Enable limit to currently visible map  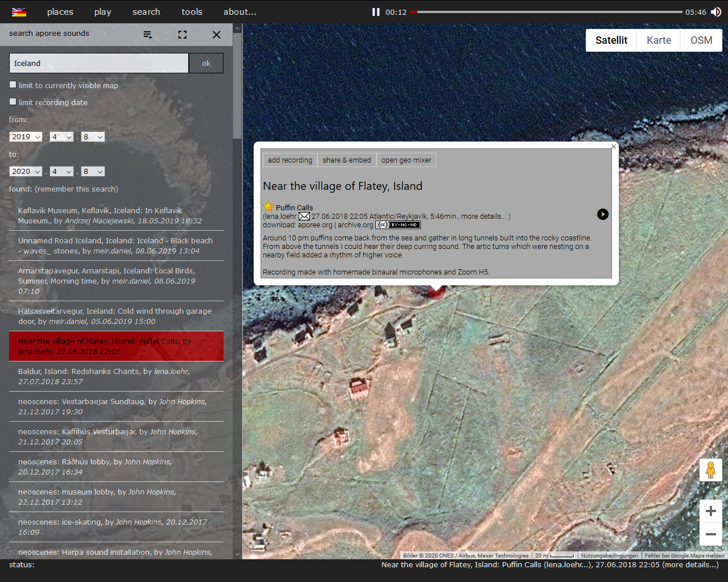click(x=13, y=85)
